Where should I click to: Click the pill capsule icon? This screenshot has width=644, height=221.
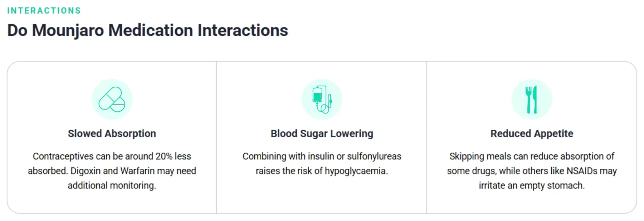pos(112,99)
